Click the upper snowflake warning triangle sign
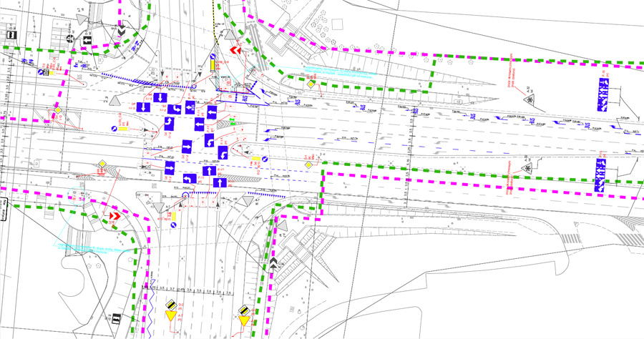Image resolution: width=644 pixels, height=339 pixels. tap(529, 100)
